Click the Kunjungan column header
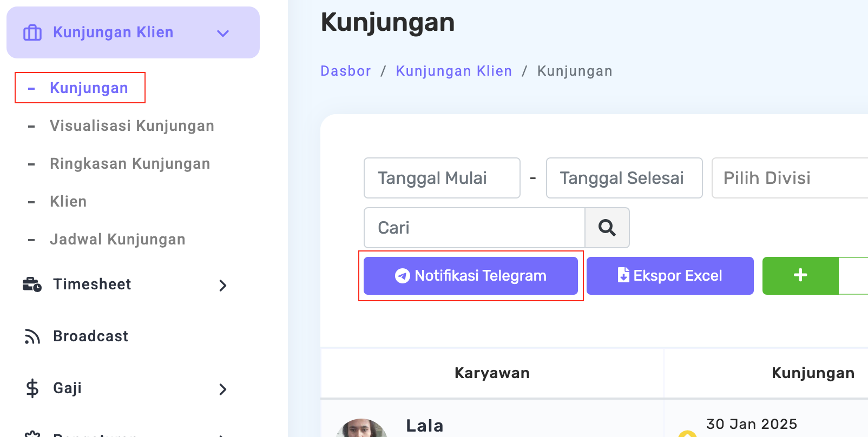868x437 pixels. [x=813, y=373]
